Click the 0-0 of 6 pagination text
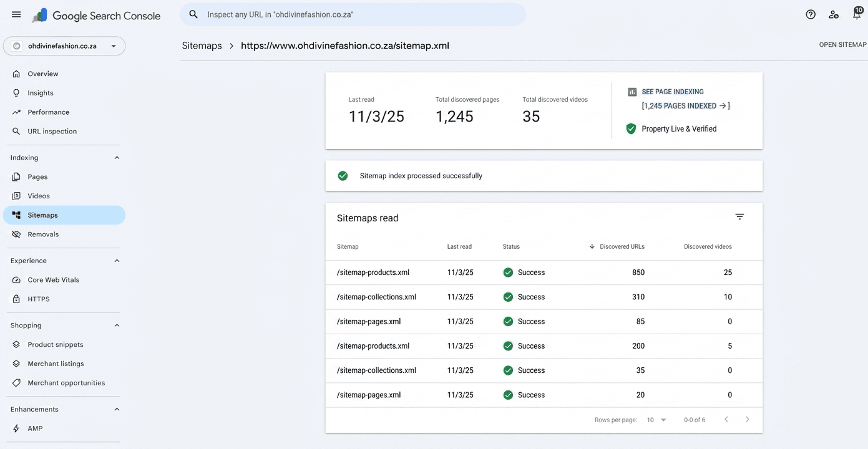This screenshot has width=868, height=449. 695,420
